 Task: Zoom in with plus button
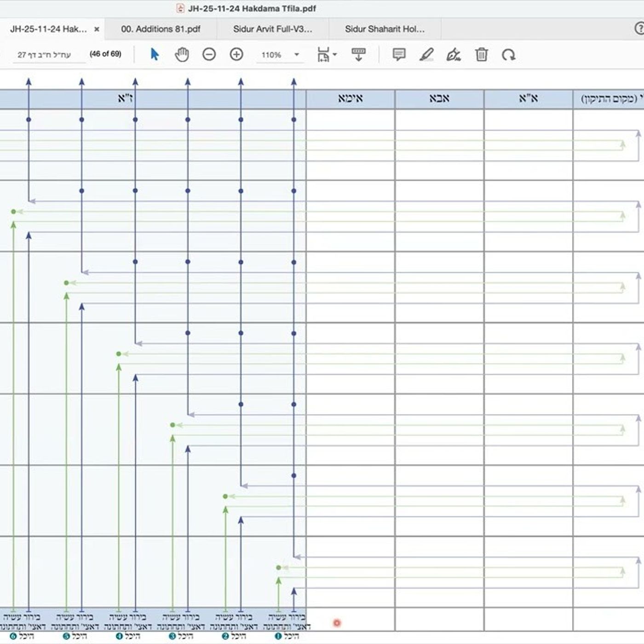click(x=236, y=55)
